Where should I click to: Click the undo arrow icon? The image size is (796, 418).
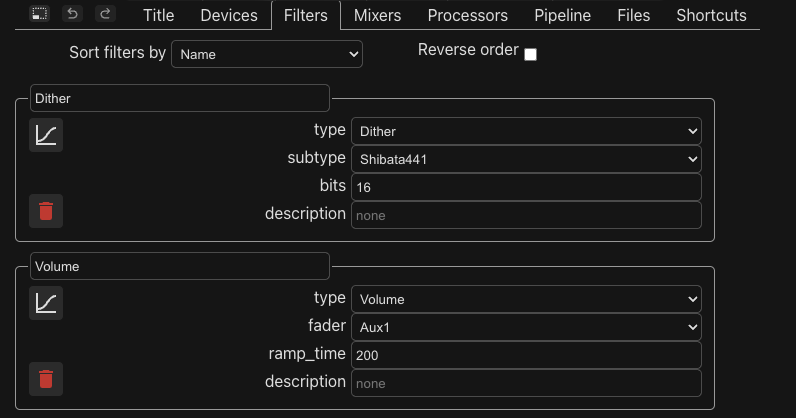coord(73,14)
